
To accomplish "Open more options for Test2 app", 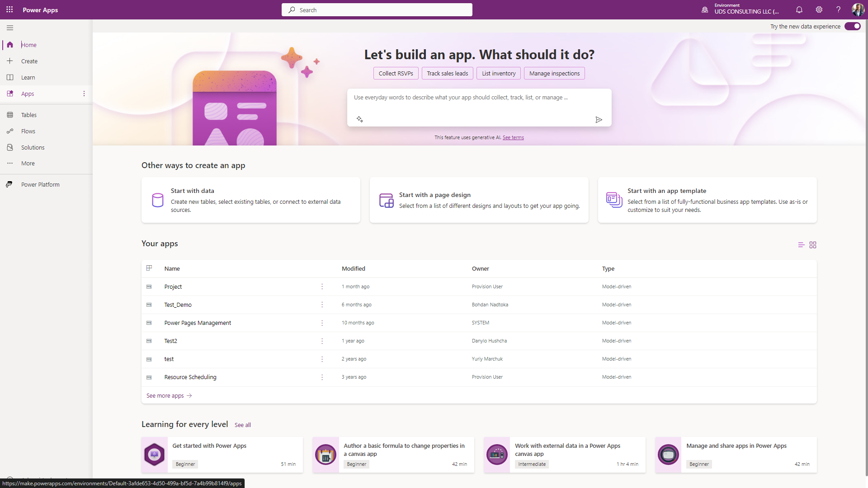I will 322,341.
